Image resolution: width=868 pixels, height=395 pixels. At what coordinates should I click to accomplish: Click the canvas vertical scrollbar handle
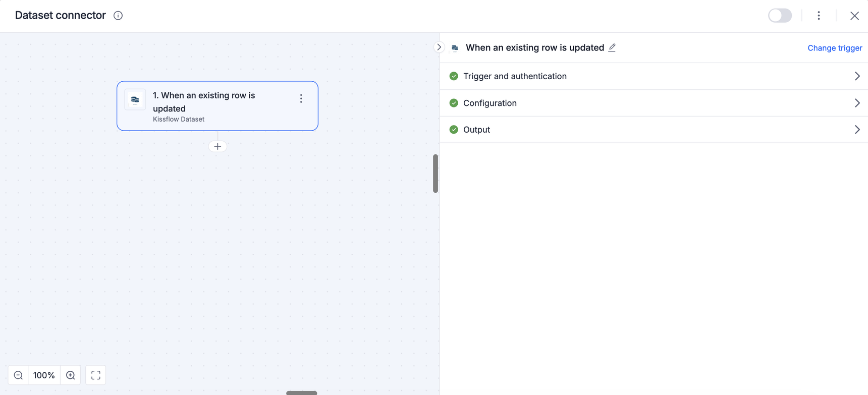[436, 174]
